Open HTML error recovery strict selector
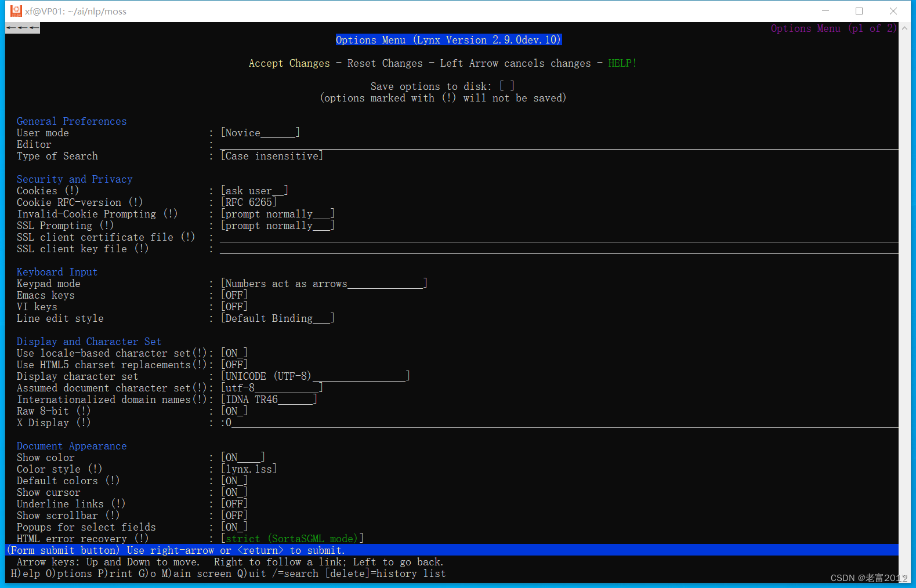 (292, 539)
